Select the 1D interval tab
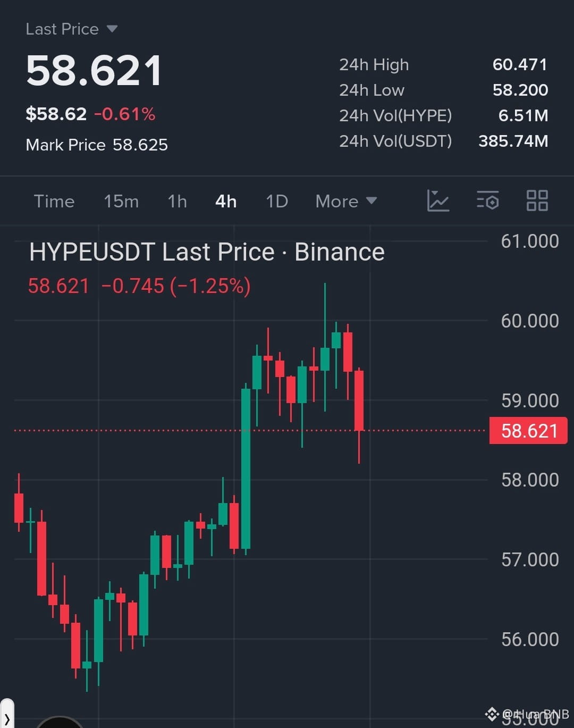Viewport: 574px width, 728px height. pos(277,201)
